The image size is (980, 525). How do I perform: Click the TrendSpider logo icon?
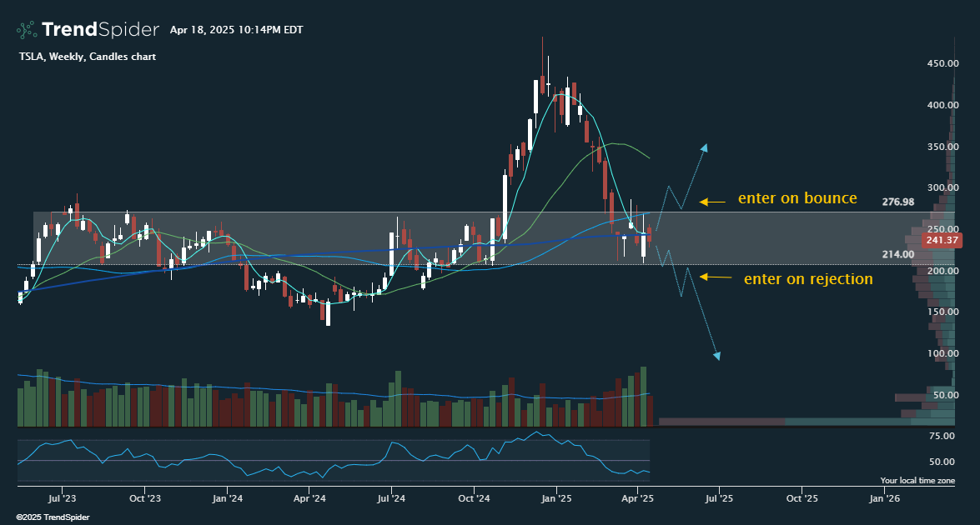click(x=26, y=29)
